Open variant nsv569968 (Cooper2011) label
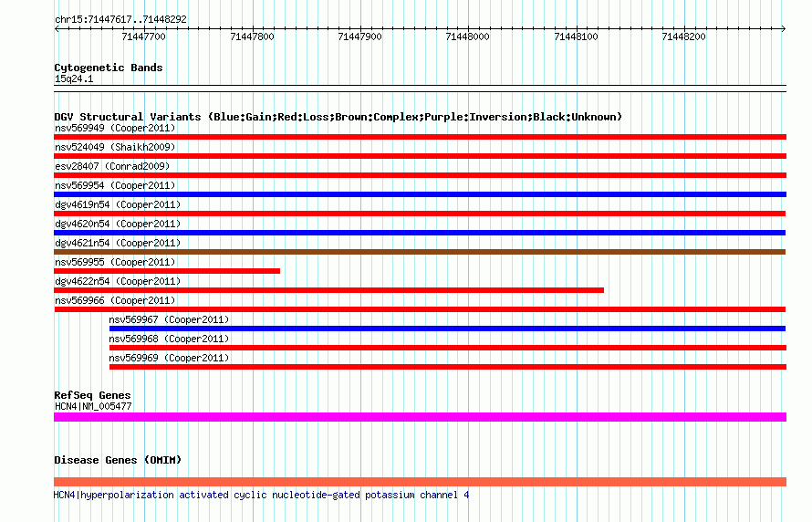Image resolution: width=812 pixels, height=522 pixels. [169, 339]
